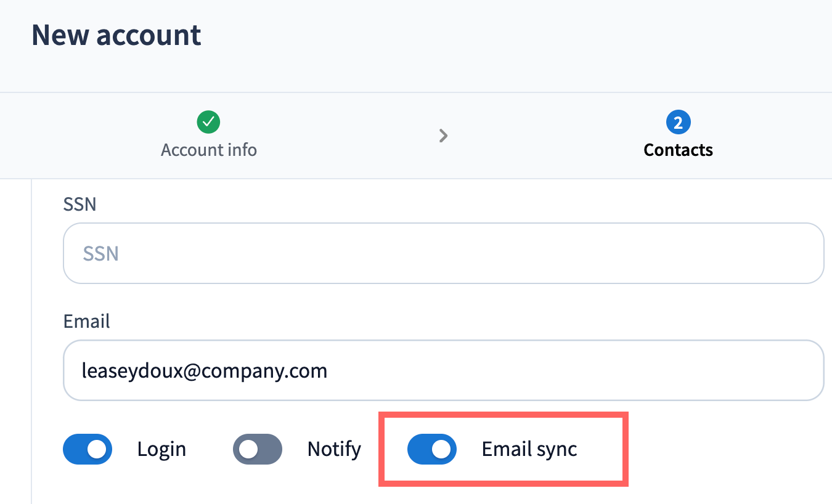Screen dimensions: 832x504
Task: Click the blue step 2 badge
Action: click(x=678, y=123)
